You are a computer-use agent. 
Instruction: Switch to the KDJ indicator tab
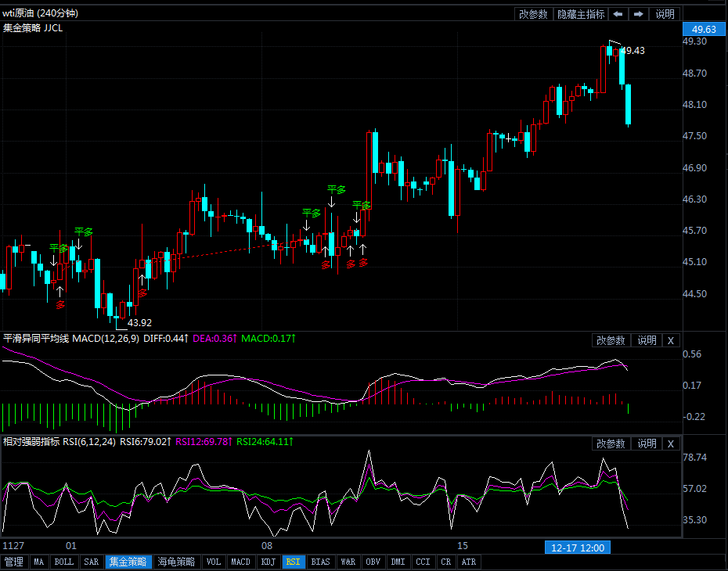pyautogui.click(x=268, y=562)
